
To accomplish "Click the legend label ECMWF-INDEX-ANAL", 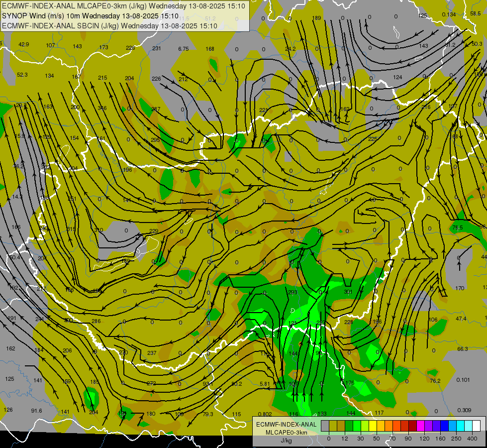I will (286, 425).
